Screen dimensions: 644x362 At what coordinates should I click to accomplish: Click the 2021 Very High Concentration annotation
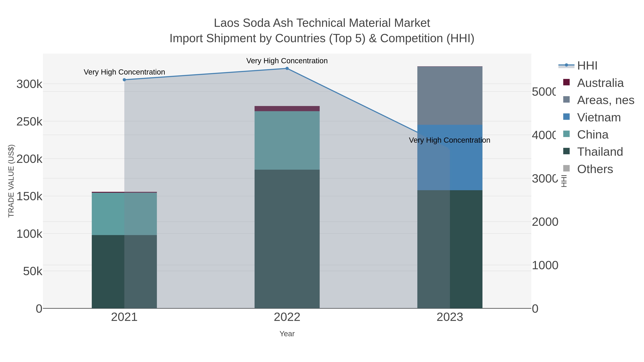coord(124,72)
